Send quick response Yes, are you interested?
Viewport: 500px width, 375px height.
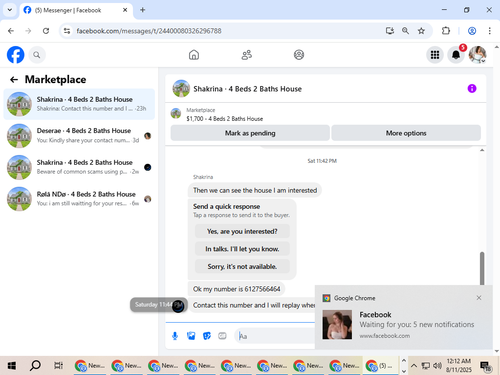(x=242, y=231)
